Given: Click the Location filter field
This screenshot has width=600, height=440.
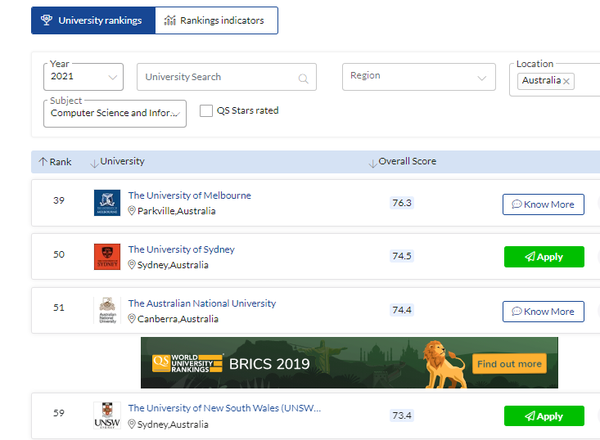Looking at the screenshot, I should (x=555, y=80).
